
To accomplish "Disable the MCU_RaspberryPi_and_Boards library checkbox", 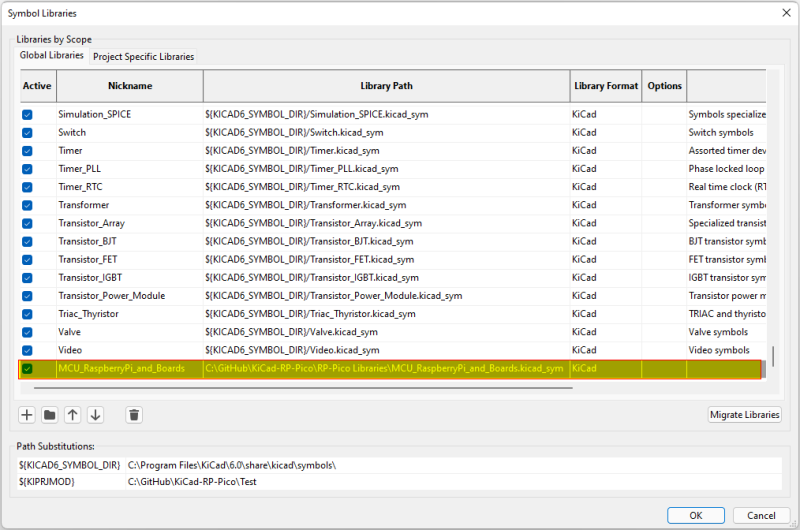I will click(27, 369).
